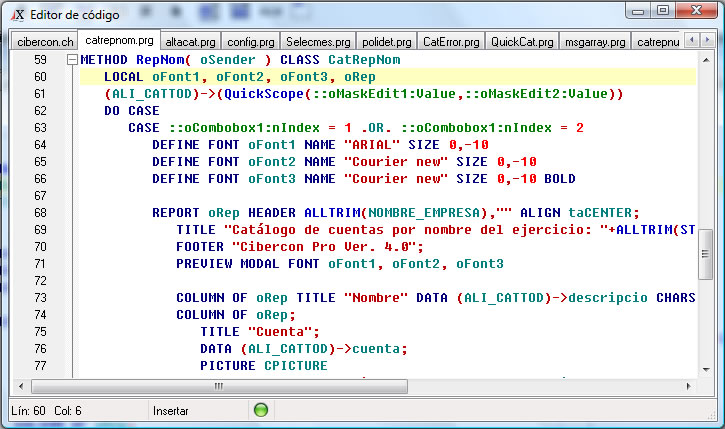Open the polidet.prg tab

point(387,42)
